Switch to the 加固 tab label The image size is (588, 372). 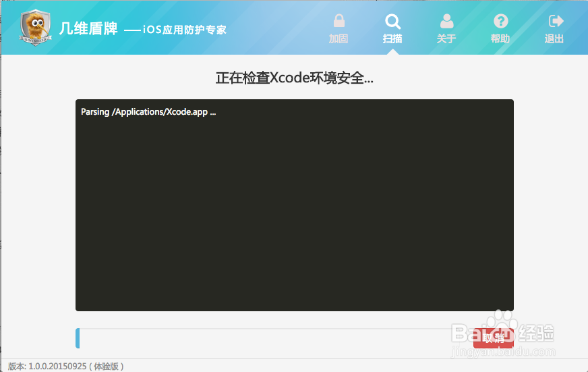(339, 38)
